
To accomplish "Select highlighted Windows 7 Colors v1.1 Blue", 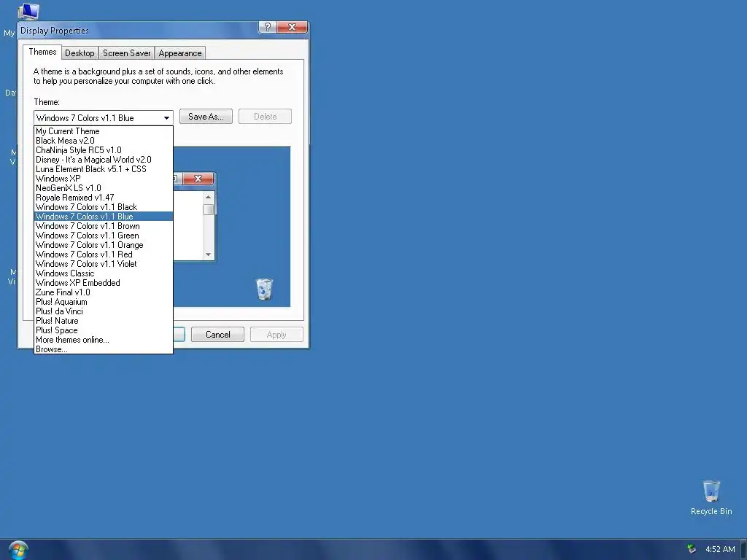I will pyautogui.click(x=104, y=216).
